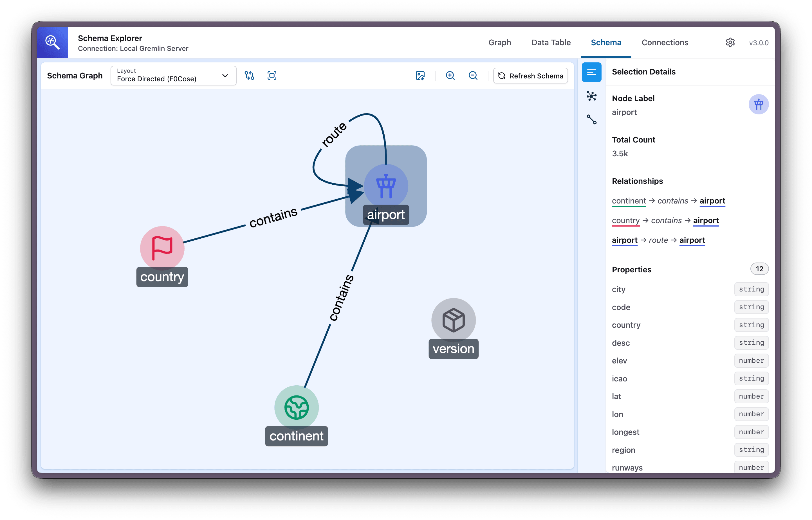Click the Layout dropdown chevron arrow
The width and height of the screenshot is (812, 520).
pyautogui.click(x=225, y=76)
